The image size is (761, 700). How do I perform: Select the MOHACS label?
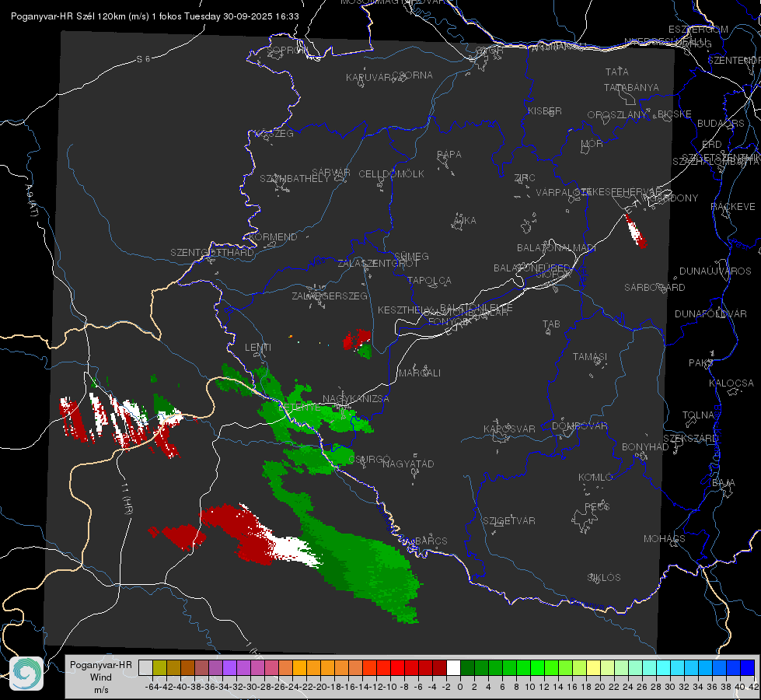pos(665,539)
